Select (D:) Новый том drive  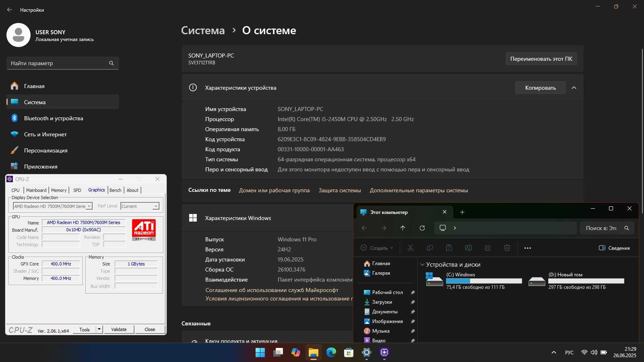pos(576,281)
